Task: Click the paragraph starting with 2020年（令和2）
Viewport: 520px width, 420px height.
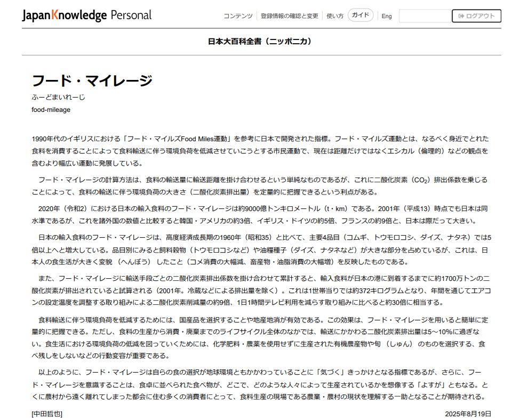Action: [x=260, y=214]
